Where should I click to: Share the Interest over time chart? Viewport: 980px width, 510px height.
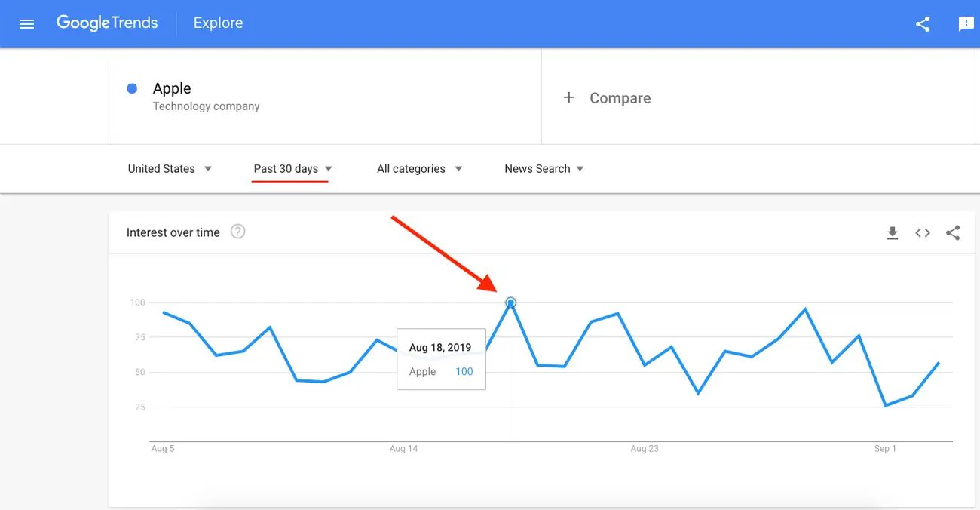click(953, 233)
